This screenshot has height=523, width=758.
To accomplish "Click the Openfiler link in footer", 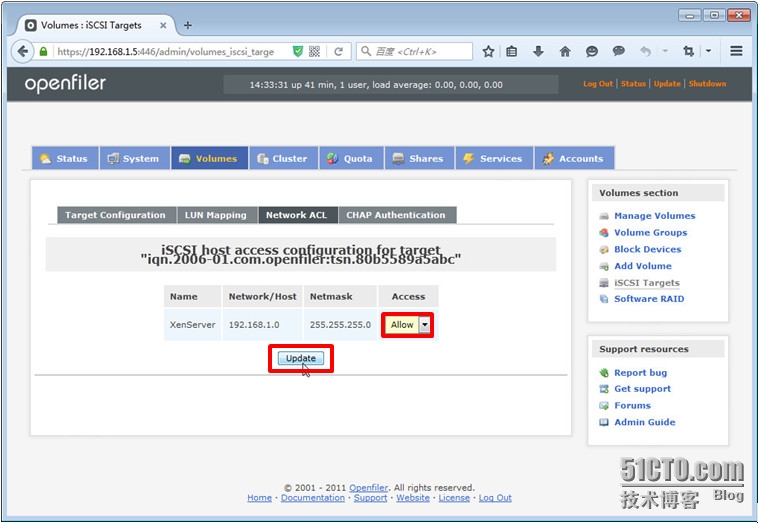I will click(368, 488).
